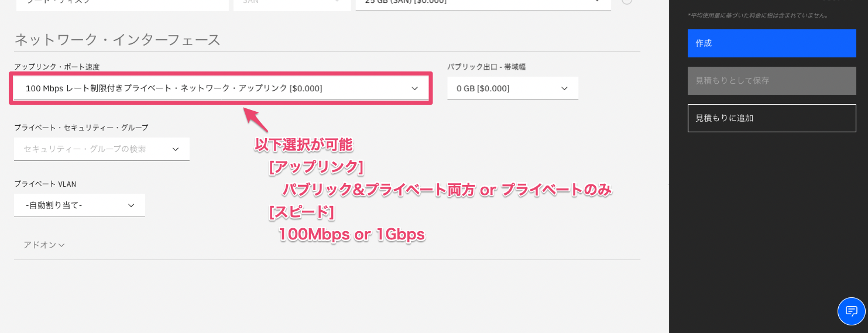This screenshot has height=333, width=868.
Task: Click the ネットワーク・インターフェース heading
Action: tap(117, 40)
